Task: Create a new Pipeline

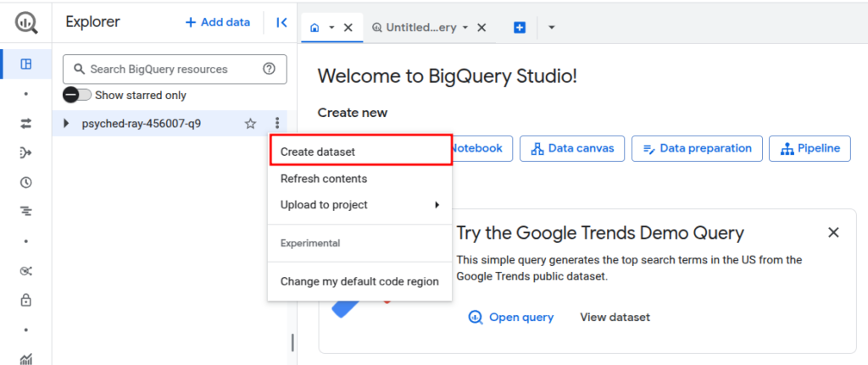Action: [x=810, y=149]
